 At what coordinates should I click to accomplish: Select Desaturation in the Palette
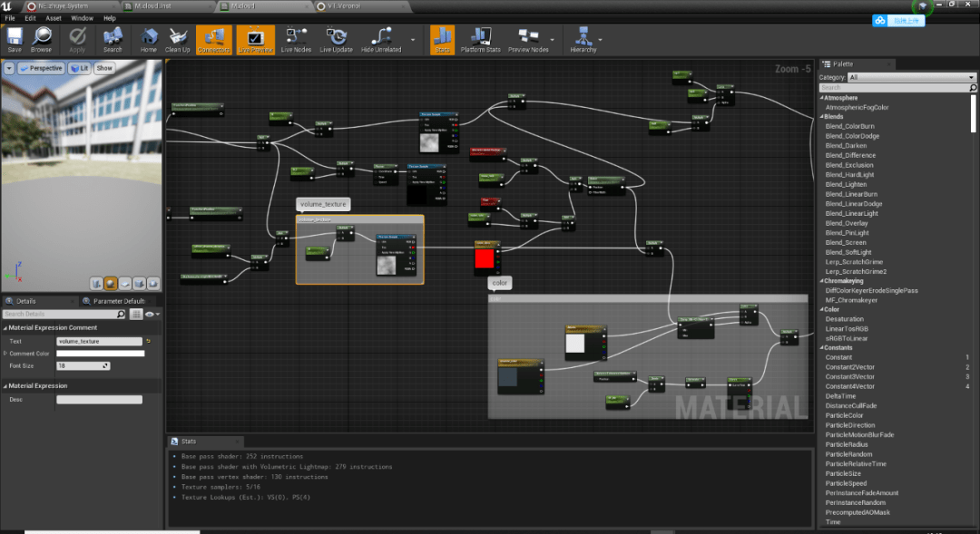(845, 319)
